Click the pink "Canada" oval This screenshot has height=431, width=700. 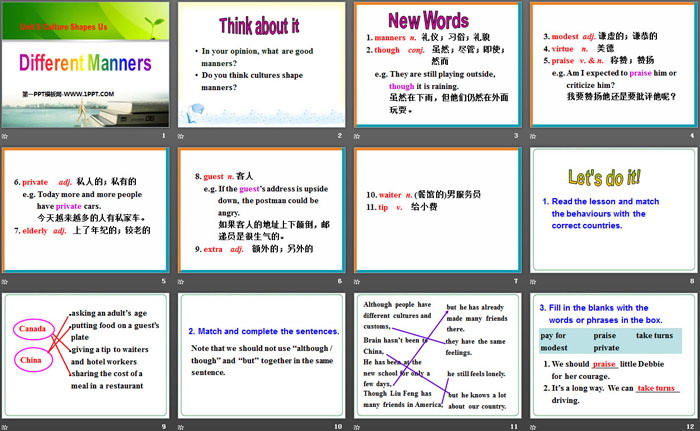[x=35, y=329]
